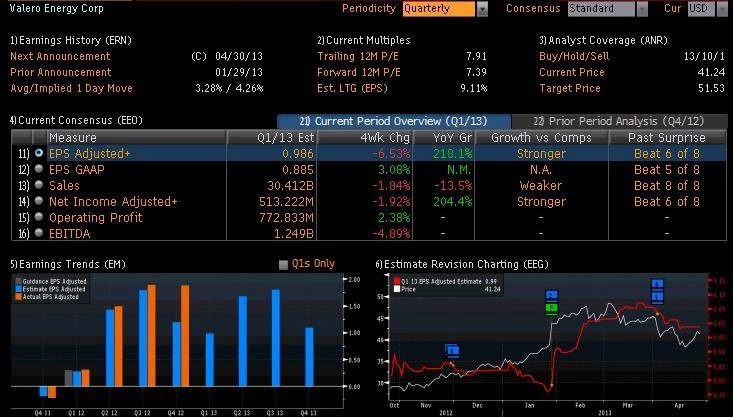Select the Sales radio button
The height and width of the screenshot is (417, 733).
point(39,185)
